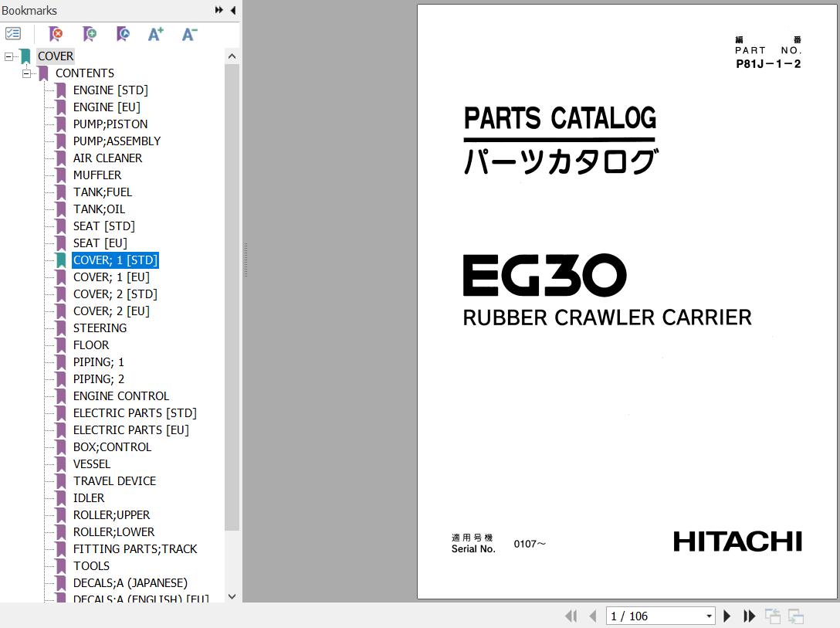
Task: Go to the TRAVEL DEVICE bookmark
Action: pos(114,481)
